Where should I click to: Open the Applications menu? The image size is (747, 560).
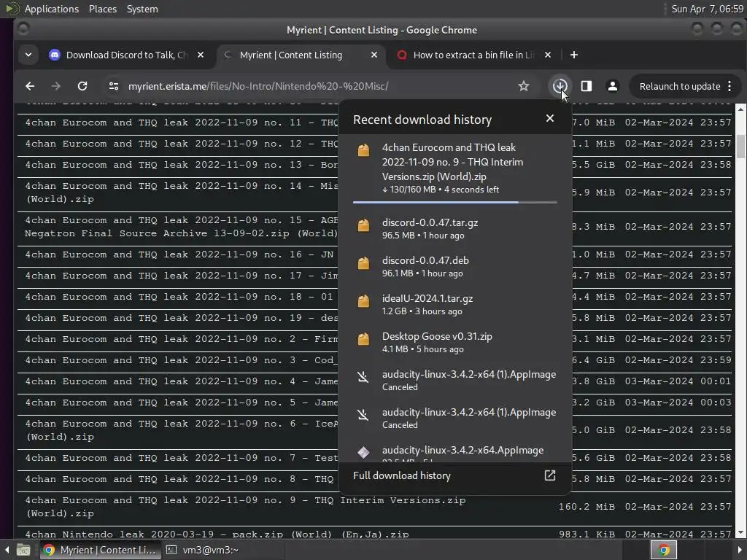(52, 9)
